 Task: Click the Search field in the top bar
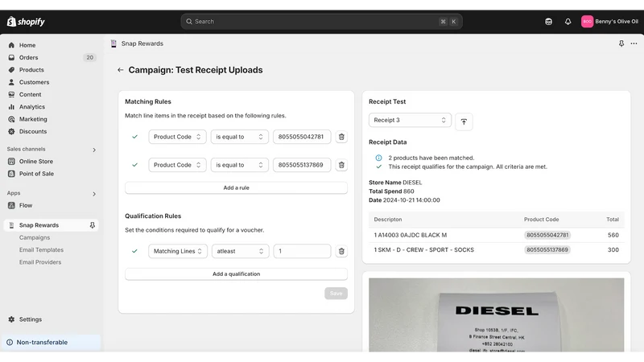321,22
